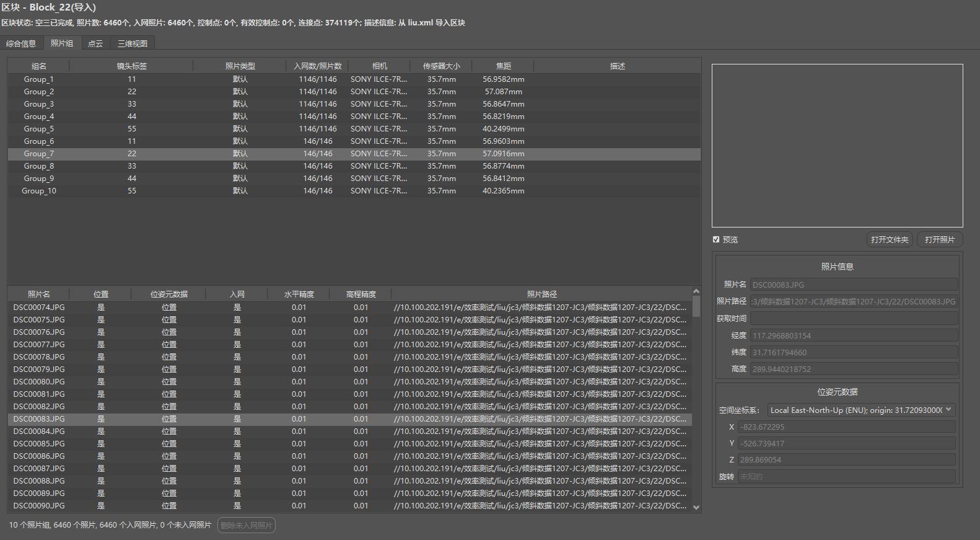Switch to the 综合信息 tab
This screenshot has height=540, width=980.
tap(22, 43)
